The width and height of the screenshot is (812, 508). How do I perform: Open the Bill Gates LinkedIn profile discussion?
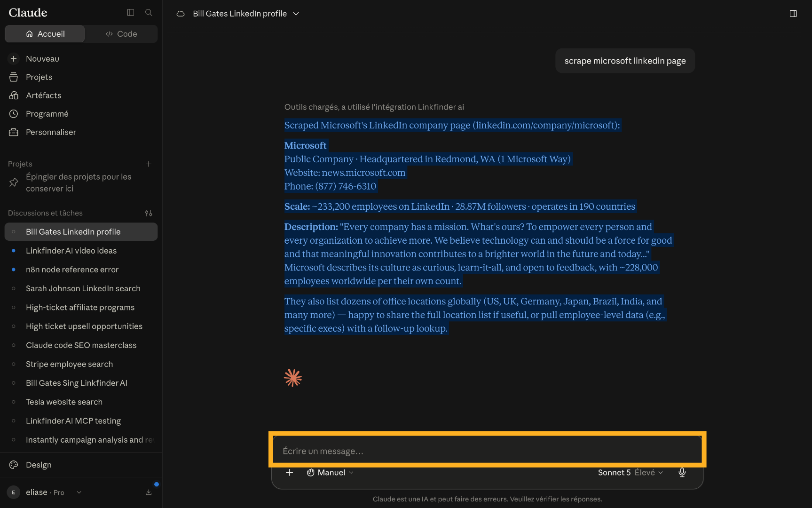[x=81, y=232]
